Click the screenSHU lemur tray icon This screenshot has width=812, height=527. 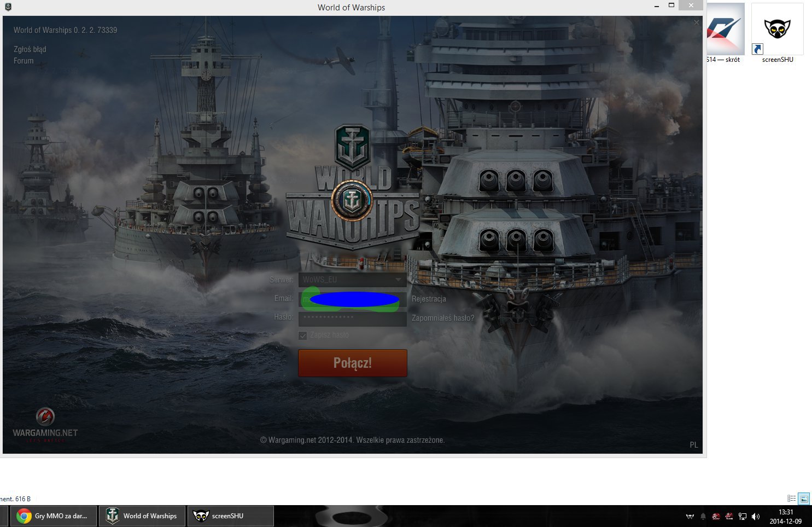[x=690, y=516]
